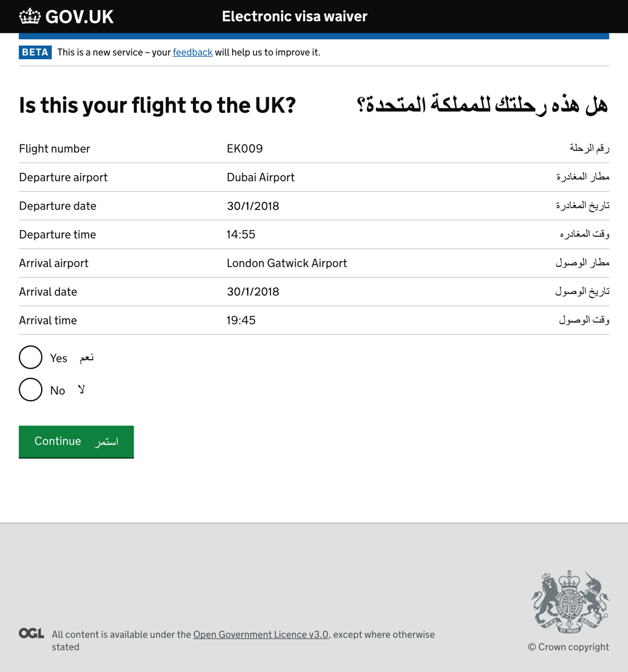Click the OGL logo in footer

[x=31, y=633]
